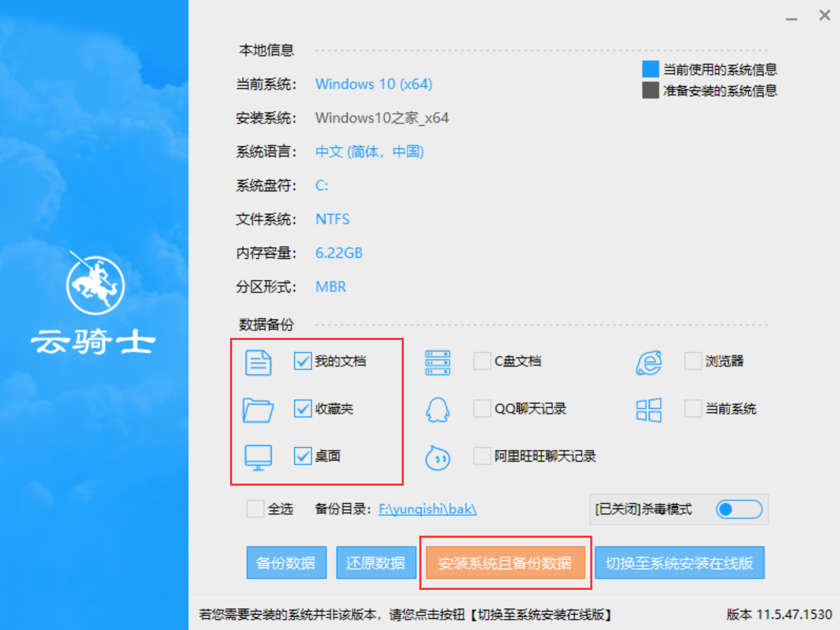
Task: Minimize the 云骑士 window
Action: [791, 19]
